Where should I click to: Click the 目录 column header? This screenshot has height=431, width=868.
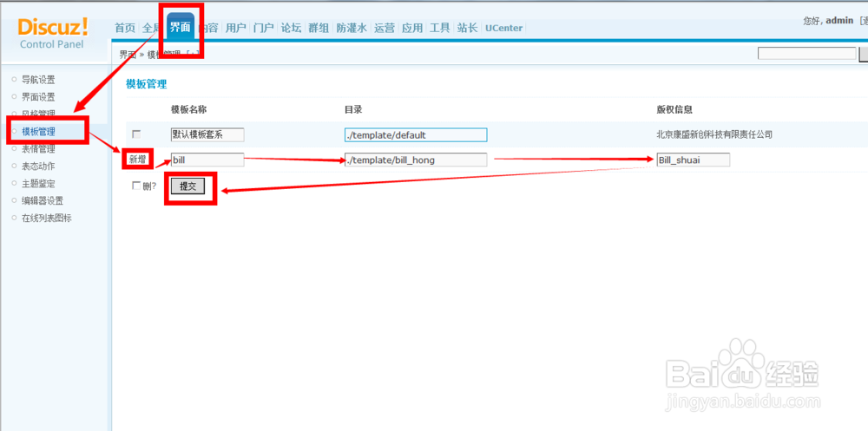pyautogui.click(x=353, y=109)
